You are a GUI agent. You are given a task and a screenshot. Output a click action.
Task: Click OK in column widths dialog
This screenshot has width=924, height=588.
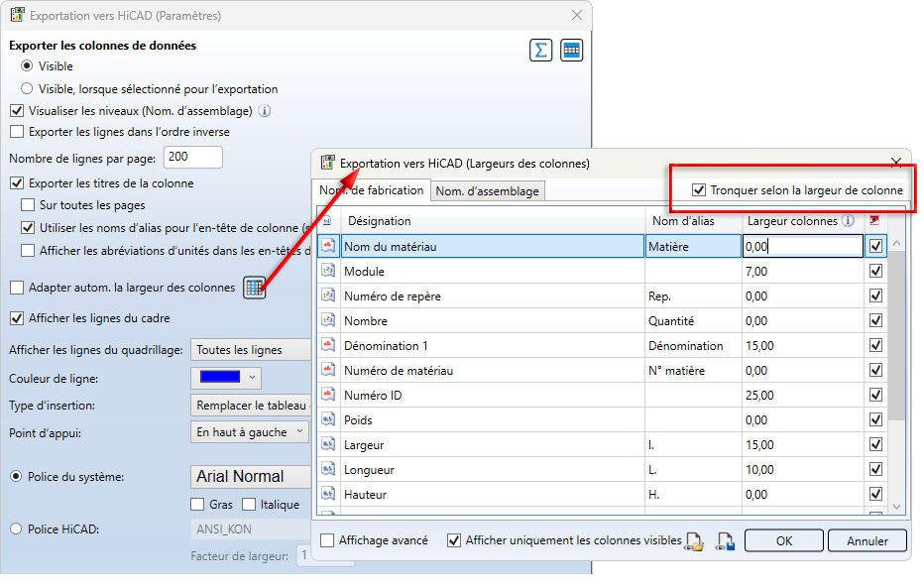coord(784,540)
